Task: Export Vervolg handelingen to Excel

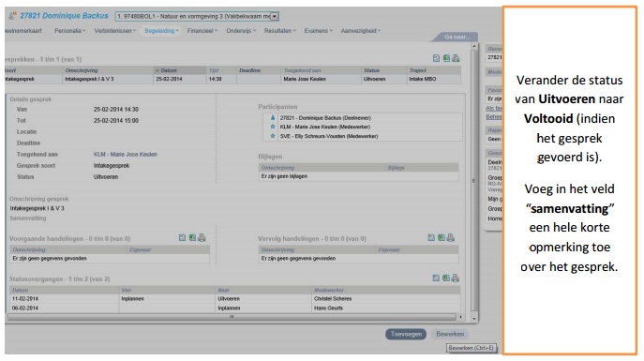Action: pyautogui.click(x=442, y=237)
